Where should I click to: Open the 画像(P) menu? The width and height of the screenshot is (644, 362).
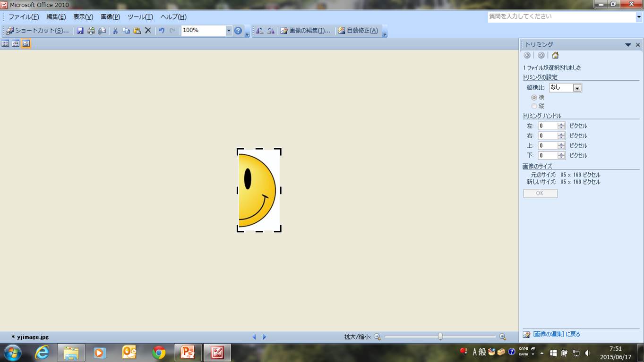[111, 17]
